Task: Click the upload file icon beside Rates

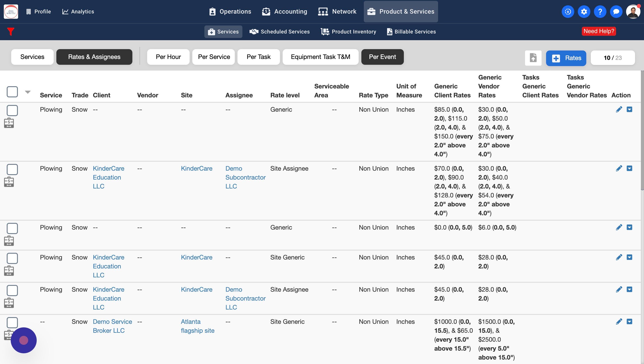Action: [533, 58]
